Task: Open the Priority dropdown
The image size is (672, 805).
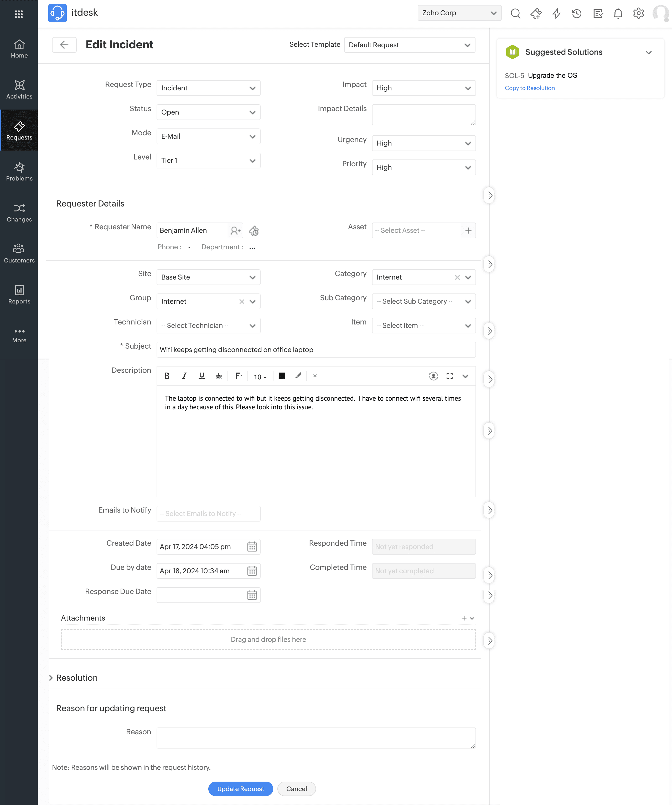Action: [x=423, y=168]
